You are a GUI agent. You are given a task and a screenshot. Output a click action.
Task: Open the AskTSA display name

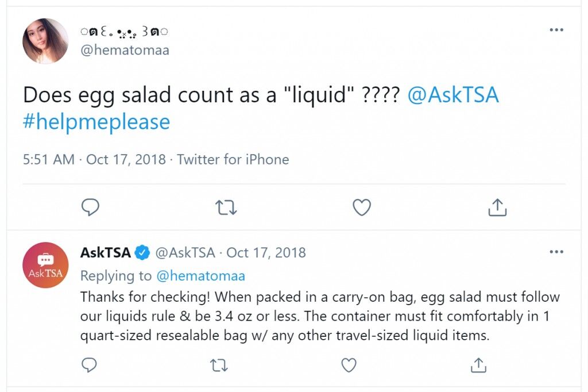point(106,252)
